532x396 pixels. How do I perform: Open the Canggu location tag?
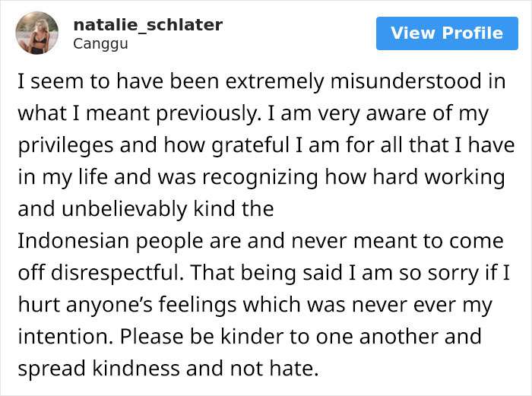(x=100, y=44)
